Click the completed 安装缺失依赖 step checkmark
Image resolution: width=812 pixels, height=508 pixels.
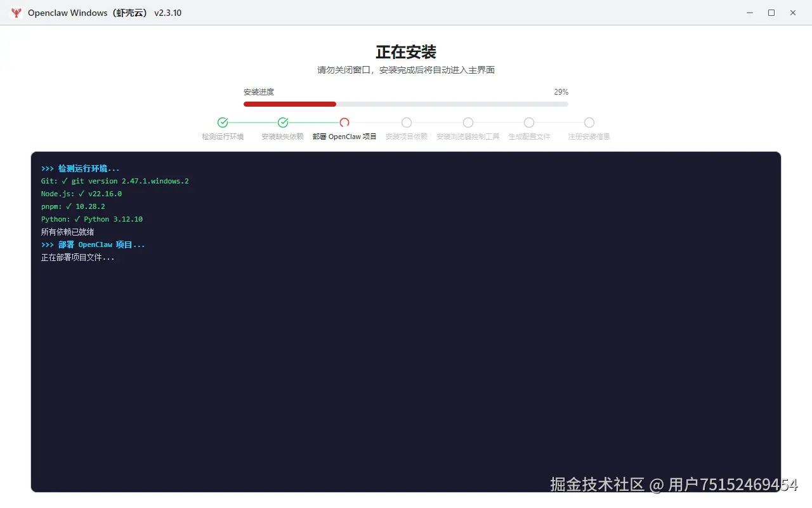[283, 123]
